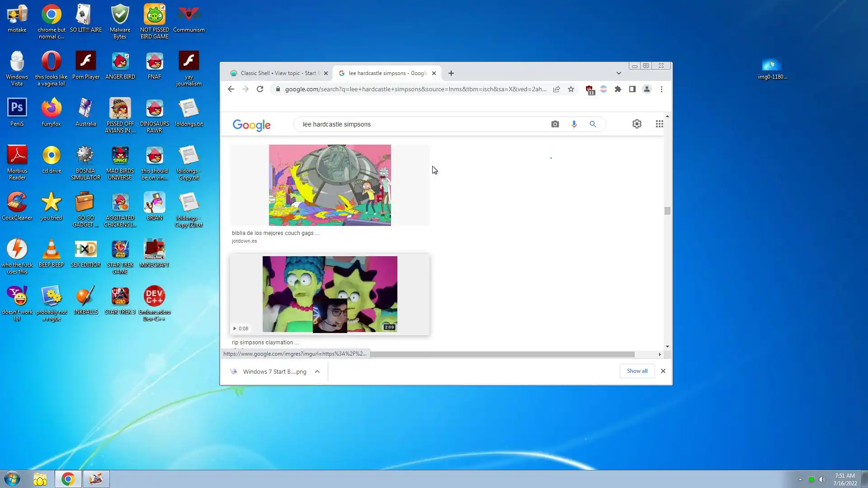Bookmark this page with star icon
The height and width of the screenshot is (488, 868).
[571, 89]
